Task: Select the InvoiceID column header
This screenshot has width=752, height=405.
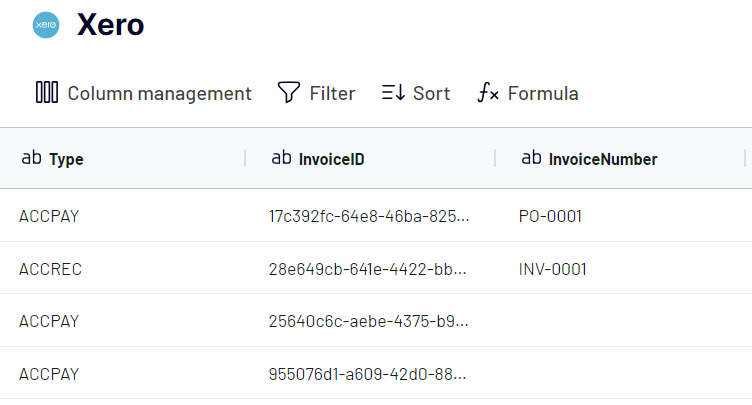Action: click(x=370, y=158)
